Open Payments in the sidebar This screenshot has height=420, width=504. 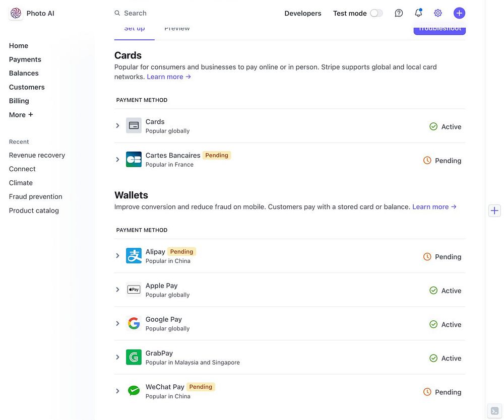pos(25,59)
